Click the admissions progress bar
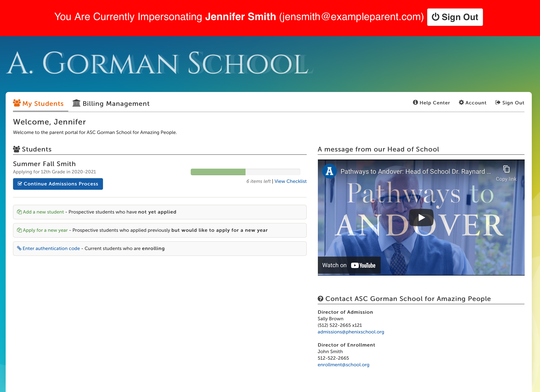Viewport: 540px width, 392px height. click(245, 172)
